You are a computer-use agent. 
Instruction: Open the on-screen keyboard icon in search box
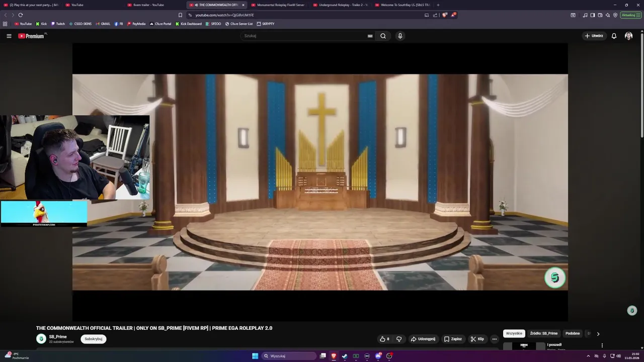pos(370,36)
